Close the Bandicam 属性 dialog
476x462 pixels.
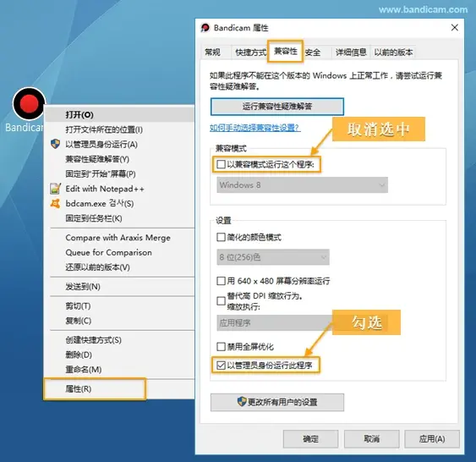(x=455, y=28)
